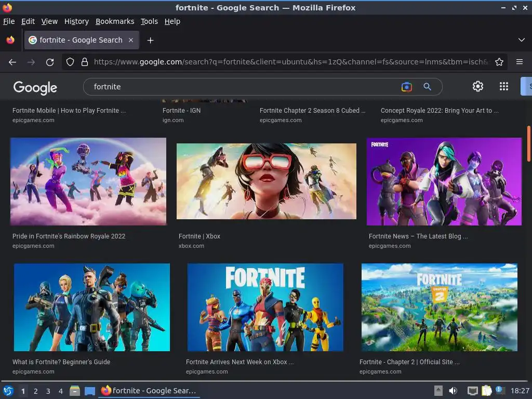Expand the list all tabs chevron

(x=522, y=40)
